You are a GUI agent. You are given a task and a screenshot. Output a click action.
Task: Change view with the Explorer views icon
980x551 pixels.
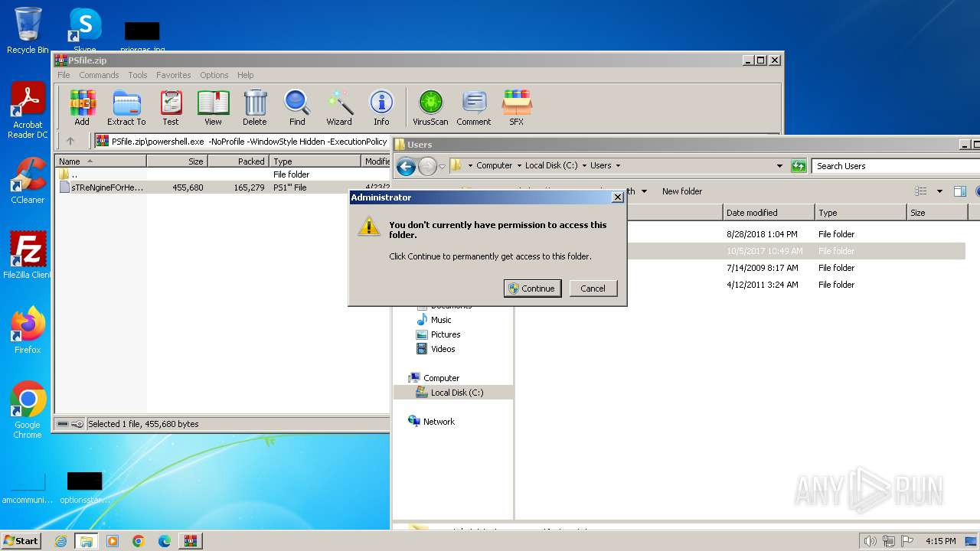tap(921, 191)
